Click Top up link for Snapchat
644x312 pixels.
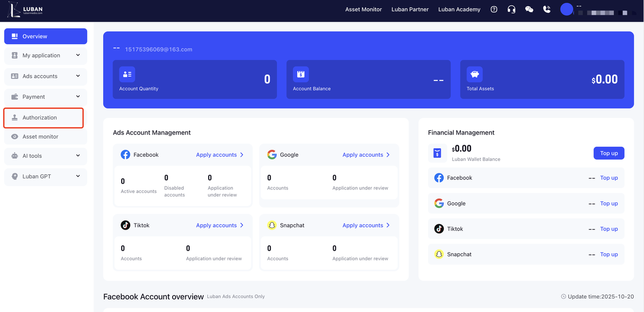tap(609, 254)
